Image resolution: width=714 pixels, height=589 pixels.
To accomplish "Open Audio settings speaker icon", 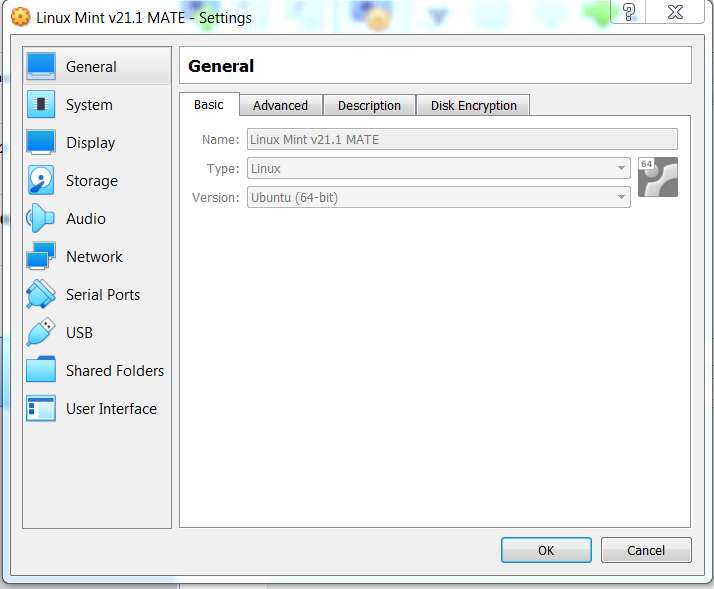I will [x=41, y=218].
